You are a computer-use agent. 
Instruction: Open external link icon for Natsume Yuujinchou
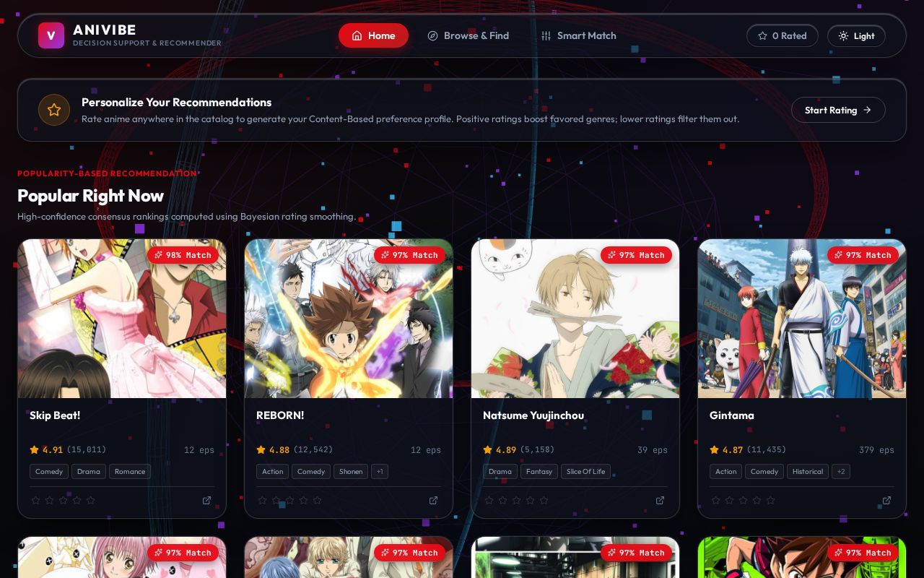[x=661, y=500]
